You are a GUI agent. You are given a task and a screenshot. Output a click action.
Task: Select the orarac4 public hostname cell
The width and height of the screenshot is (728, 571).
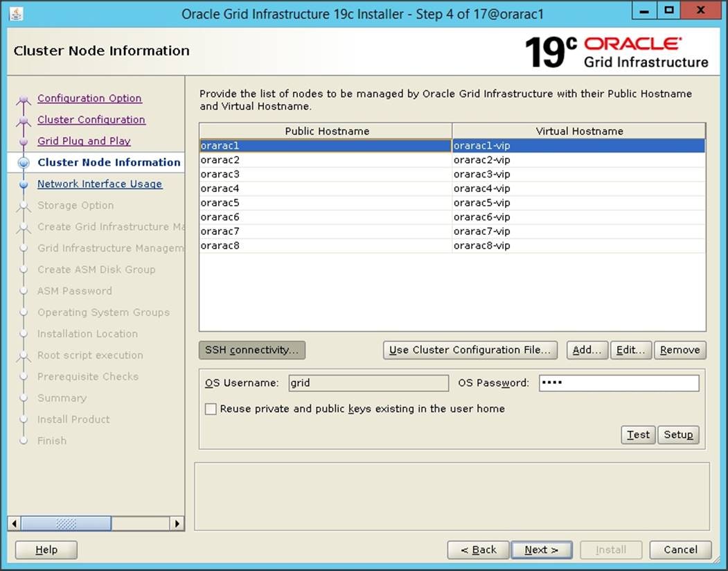pos(326,188)
